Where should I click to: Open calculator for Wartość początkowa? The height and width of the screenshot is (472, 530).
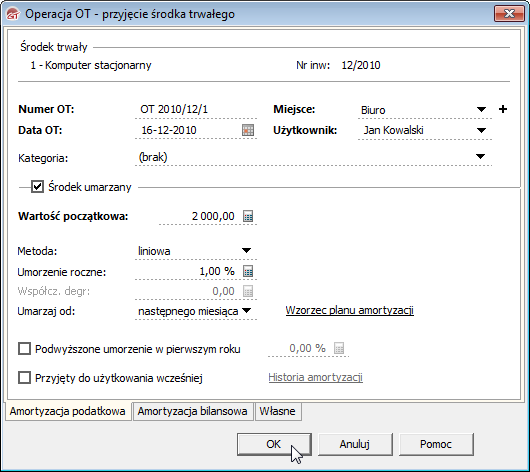(x=248, y=216)
